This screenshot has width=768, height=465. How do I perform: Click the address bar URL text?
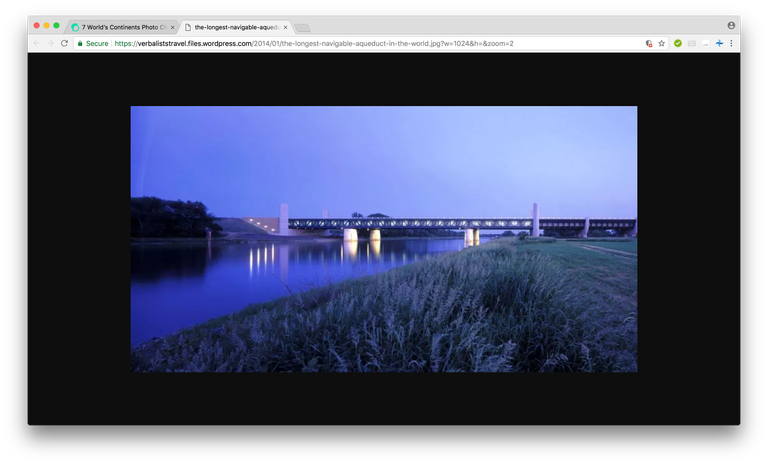tap(314, 43)
